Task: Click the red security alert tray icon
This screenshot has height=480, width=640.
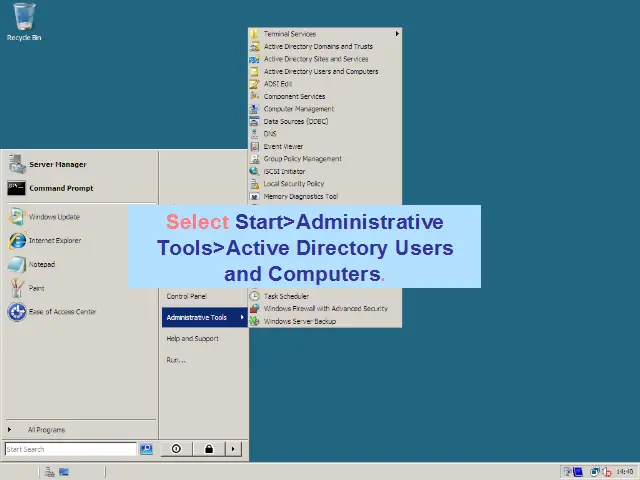Action: 607,472
